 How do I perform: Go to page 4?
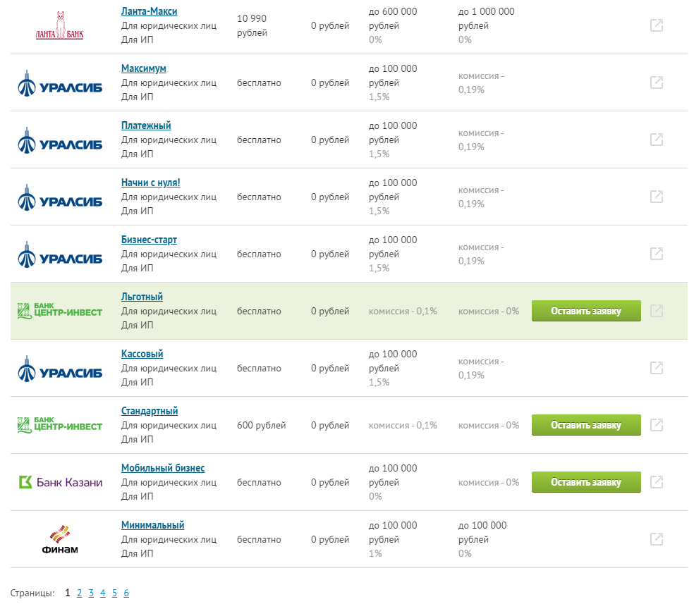tap(103, 593)
